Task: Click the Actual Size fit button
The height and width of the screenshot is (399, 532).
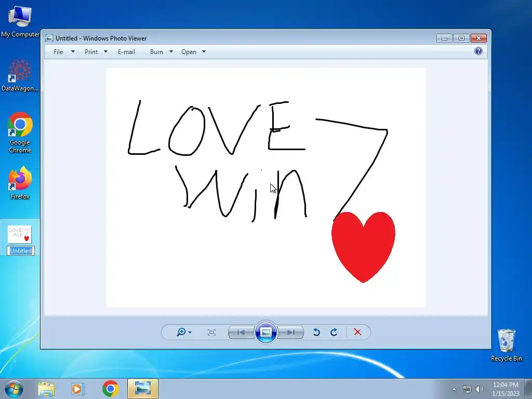Action: tap(211, 332)
